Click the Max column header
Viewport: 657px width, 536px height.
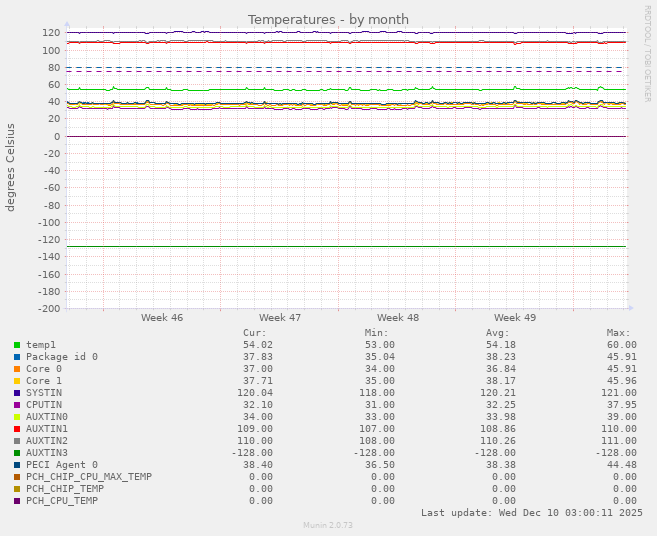click(618, 333)
